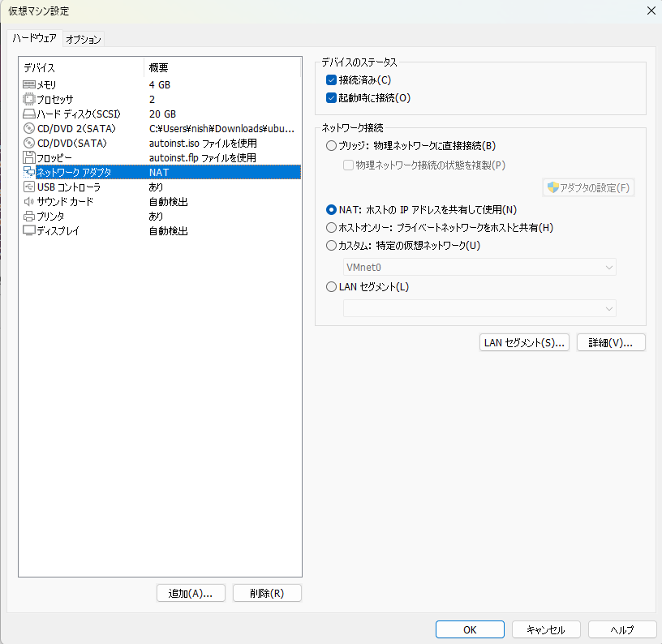
Task: Click processor count value 2
Action: tap(152, 99)
